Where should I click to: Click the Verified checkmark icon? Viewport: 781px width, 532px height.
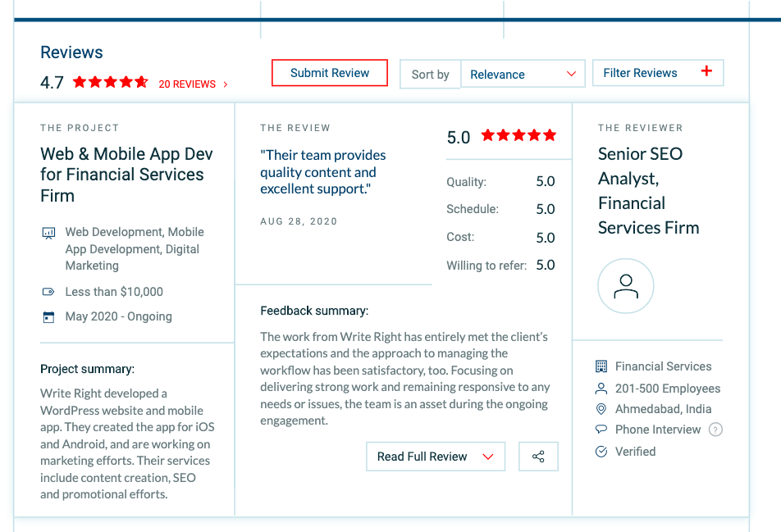click(601, 452)
